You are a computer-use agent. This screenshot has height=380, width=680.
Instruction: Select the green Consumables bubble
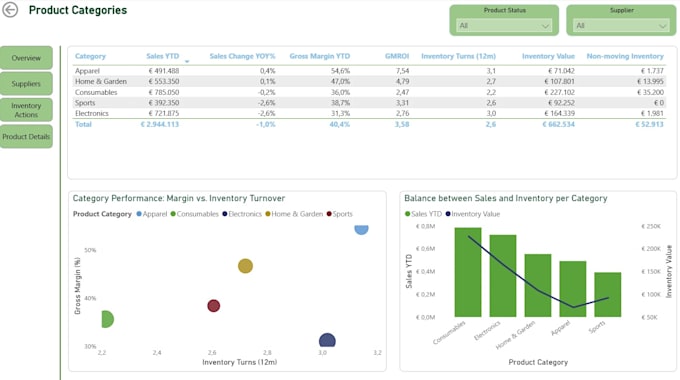107,319
